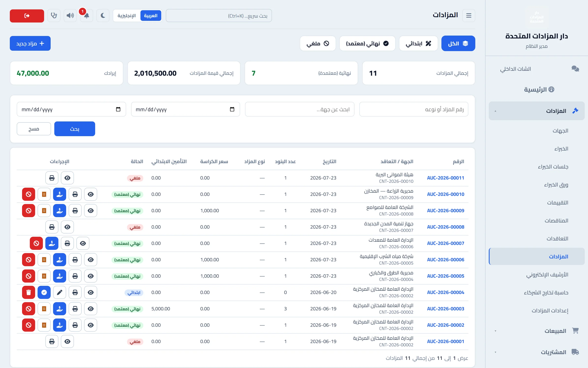Open إعدادات المزادات sidebar item
Screen dimensions: 588x368
(x=537, y=311)
